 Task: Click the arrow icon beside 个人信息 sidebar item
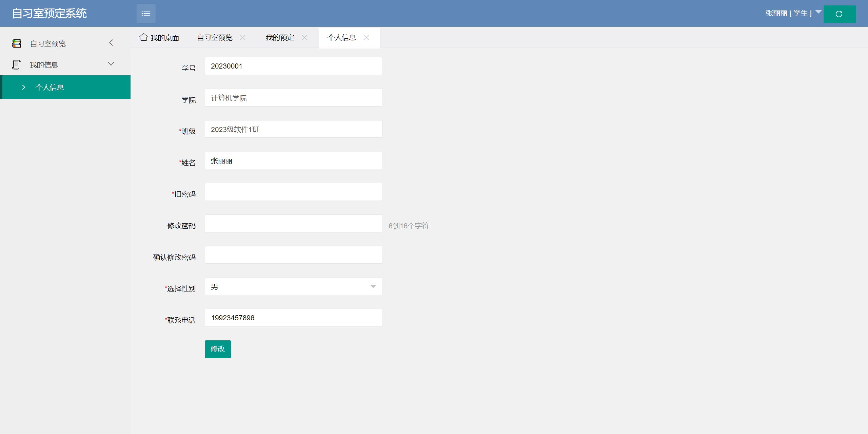tap(23, 87)
